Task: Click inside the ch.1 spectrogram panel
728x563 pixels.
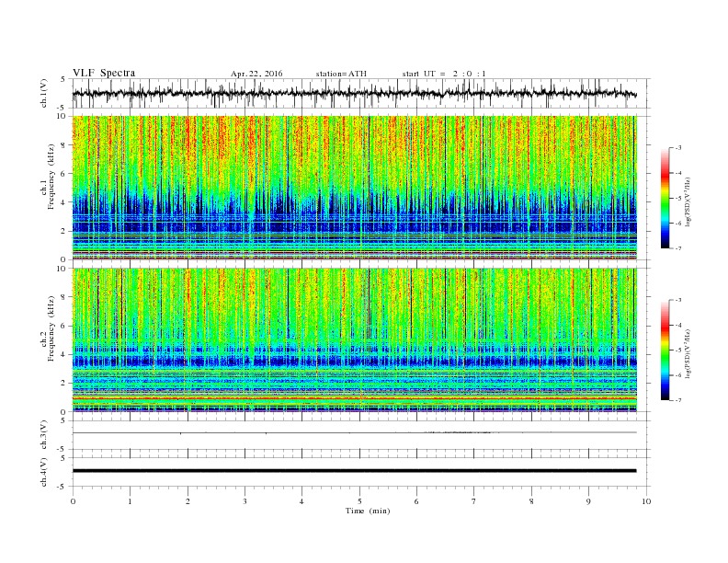Action: pos(354,188)
